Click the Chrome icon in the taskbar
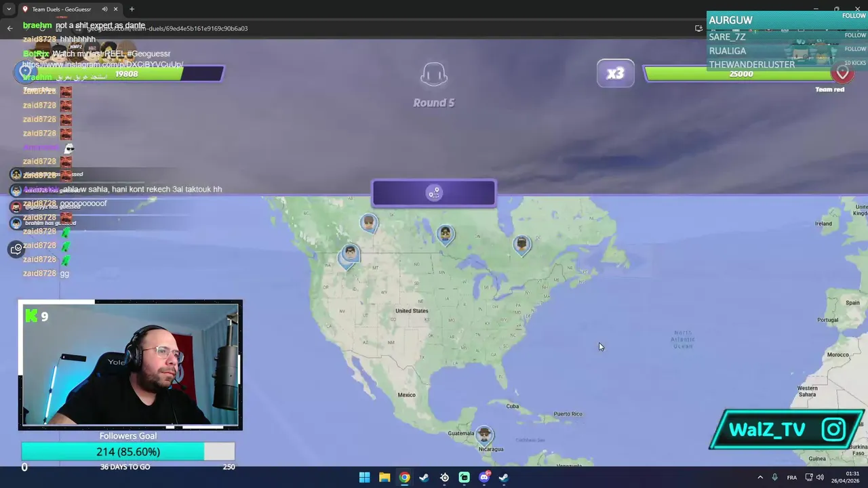 click(404, 477)
